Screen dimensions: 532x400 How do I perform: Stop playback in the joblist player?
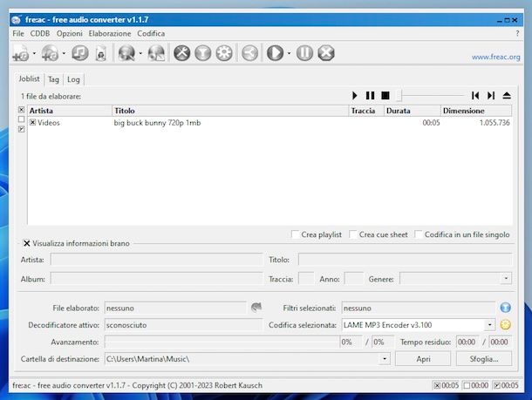point(385,96)
